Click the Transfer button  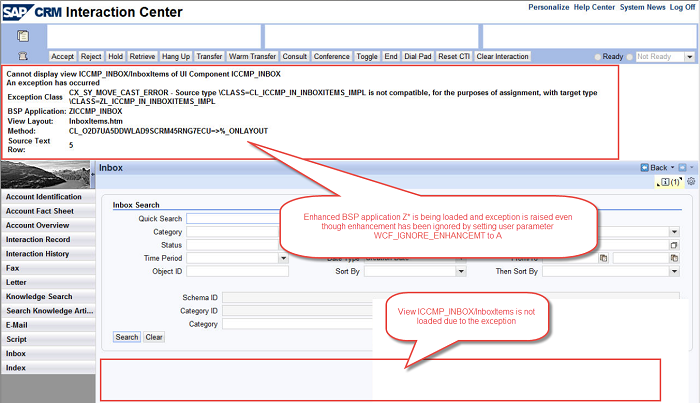(209, 57)
